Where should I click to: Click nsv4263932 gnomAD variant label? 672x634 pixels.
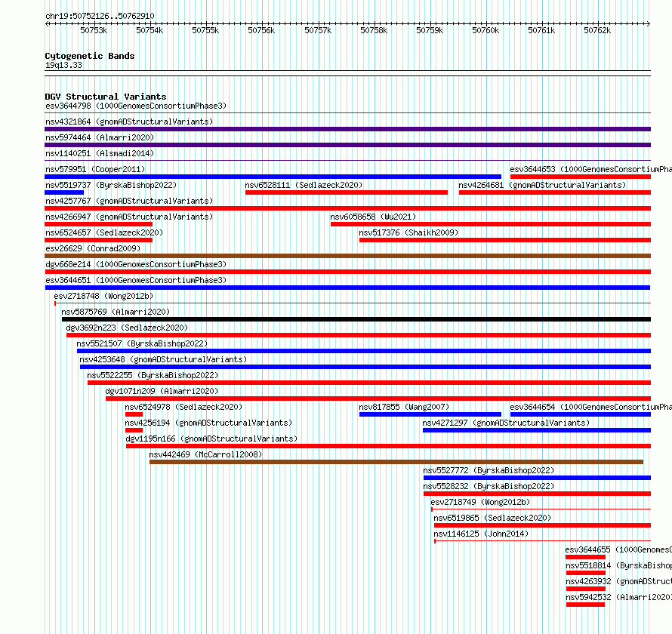pos(619,581)
